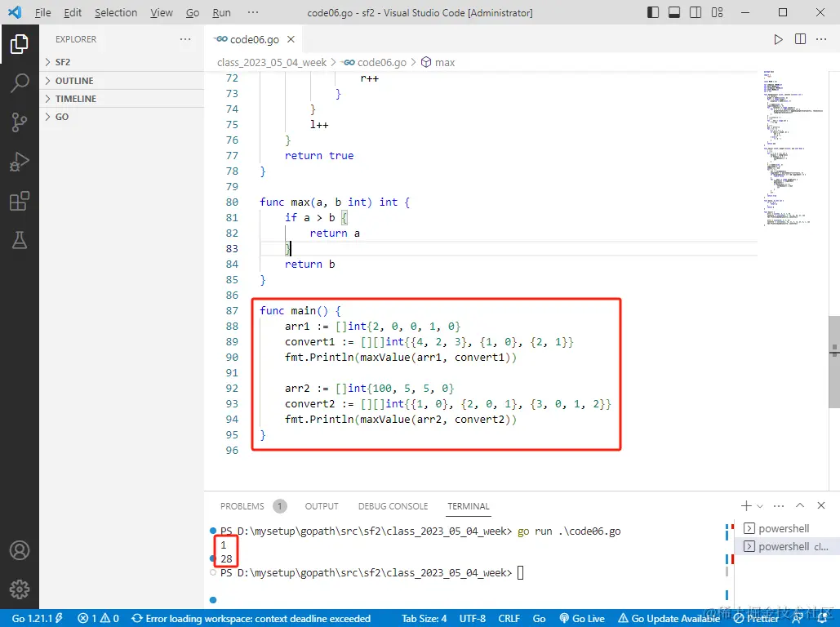This screenshot has width=840, height=627.
Task: Open the Explorer view in activity bar
Action: pyautogui.click(x=20, y=44)
